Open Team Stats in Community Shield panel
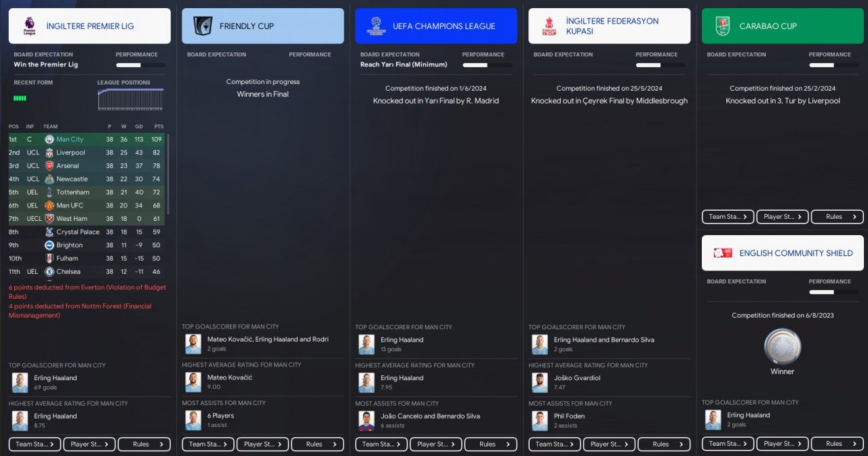868x456 pixels. [x=728, y=444]
